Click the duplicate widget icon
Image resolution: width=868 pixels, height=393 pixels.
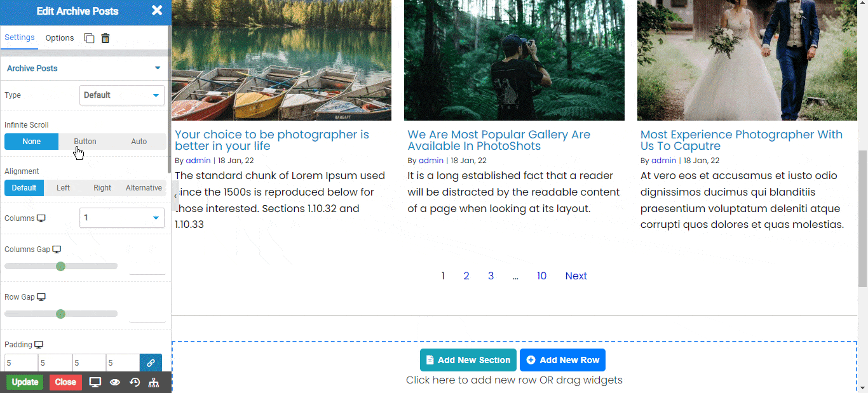tap(90, 38)
